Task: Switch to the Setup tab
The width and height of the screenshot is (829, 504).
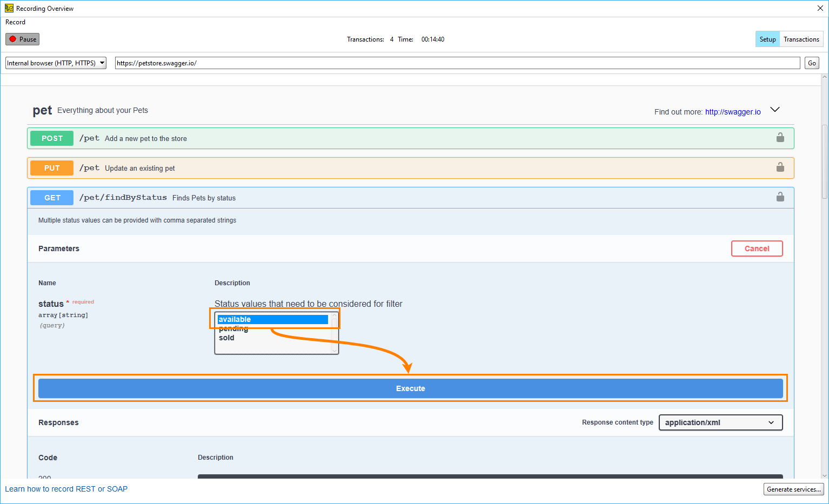Action: pyautogui.click(x=767, y=39)
